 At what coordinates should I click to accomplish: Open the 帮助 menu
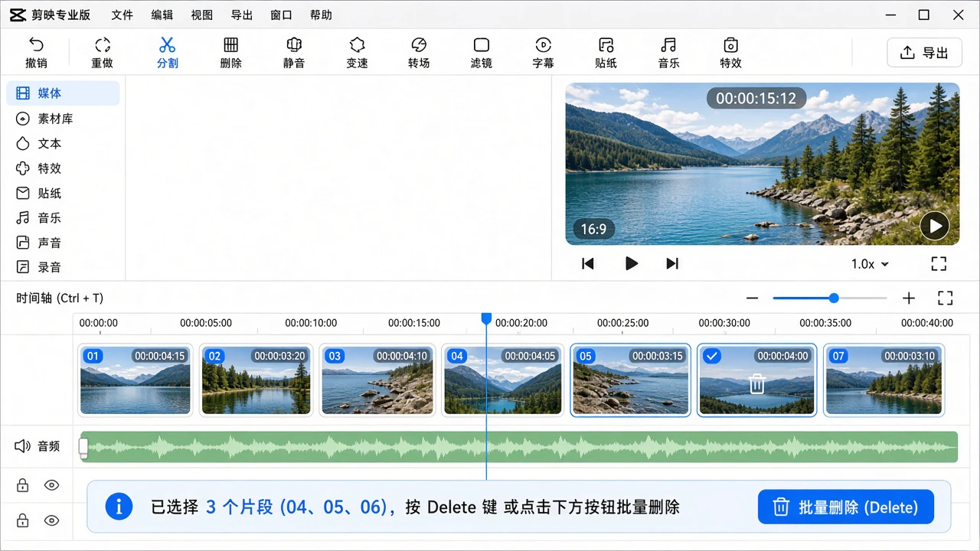[322, 15]
